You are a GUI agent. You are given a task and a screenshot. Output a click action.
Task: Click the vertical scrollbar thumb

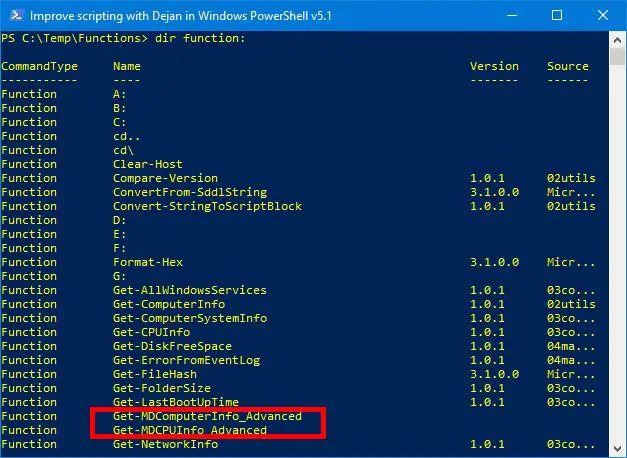click(617, 56)
